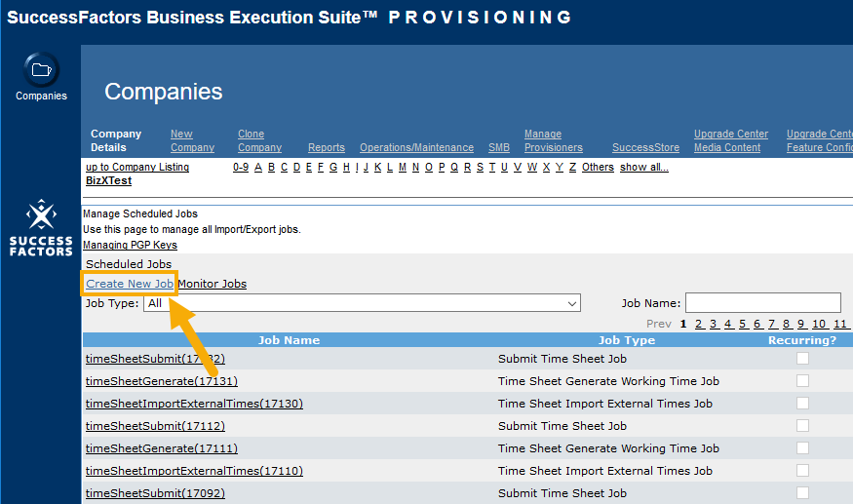Image resolution: width=853 pixels, height=504 pixels.
Task: Select the Company Details tab label
Action: [116, 140]
